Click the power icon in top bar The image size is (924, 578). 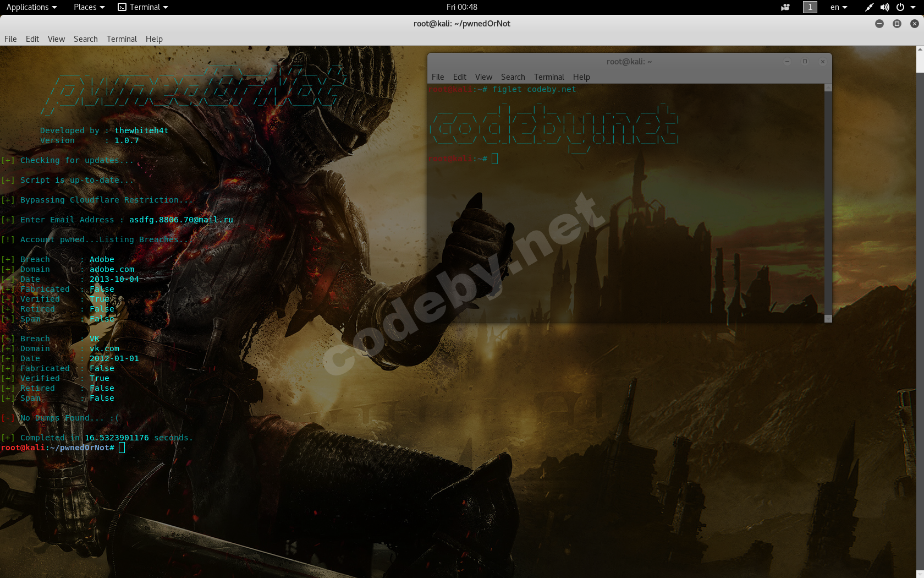[900, 7]
